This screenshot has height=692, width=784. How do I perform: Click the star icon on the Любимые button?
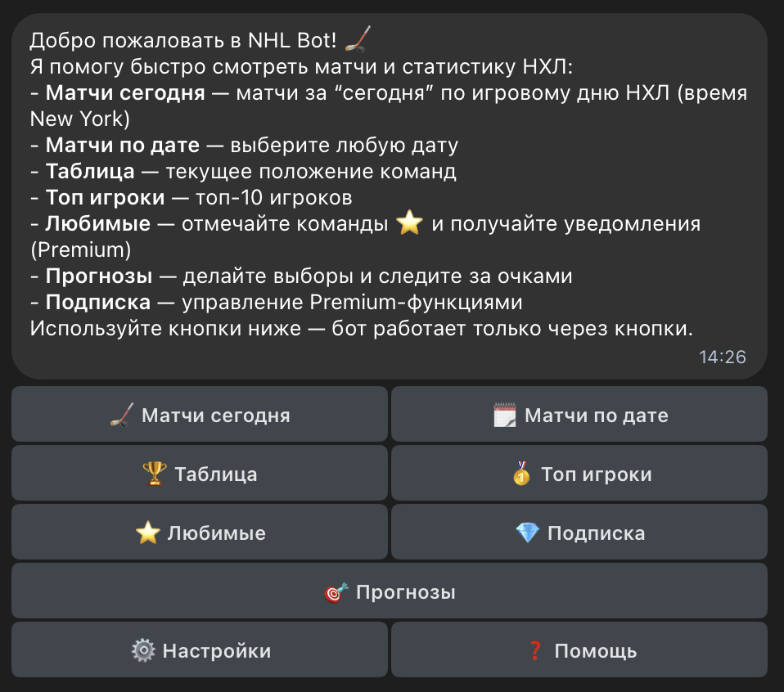(x=147, y=533)
